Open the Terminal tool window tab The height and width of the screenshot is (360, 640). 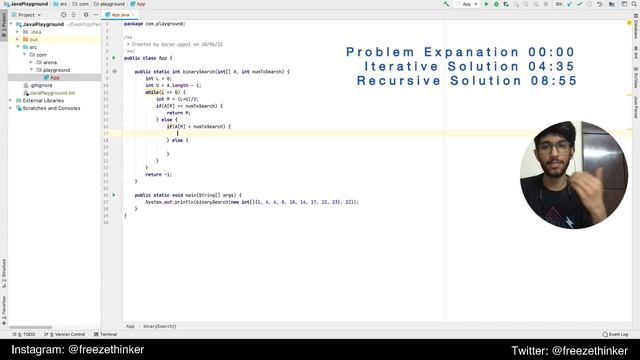[106, 334]
